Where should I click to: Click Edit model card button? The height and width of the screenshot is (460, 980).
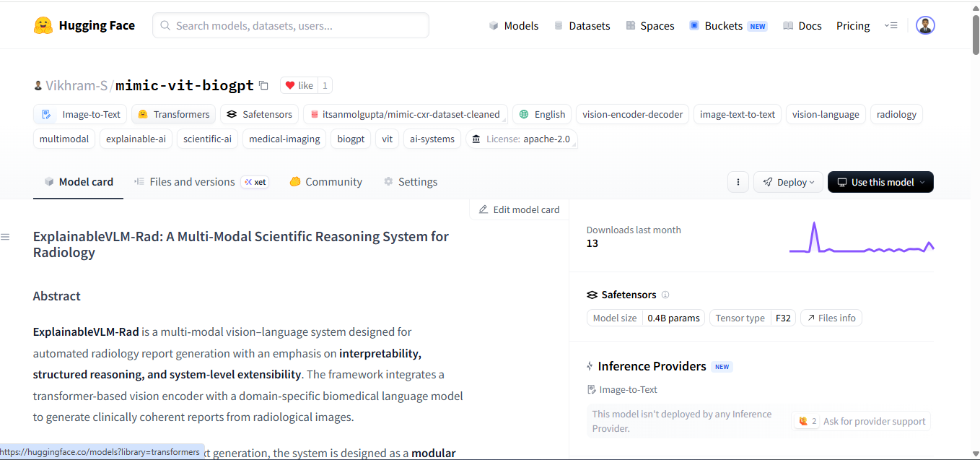pos(519,209)
